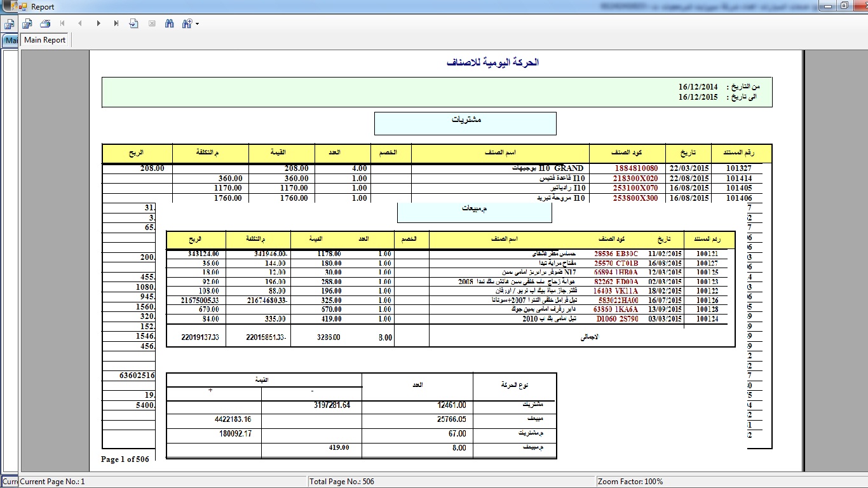The width and height of the screenshot is (868, 488).
Task: Go back to the previous page arrow
Action: (80, 24)
